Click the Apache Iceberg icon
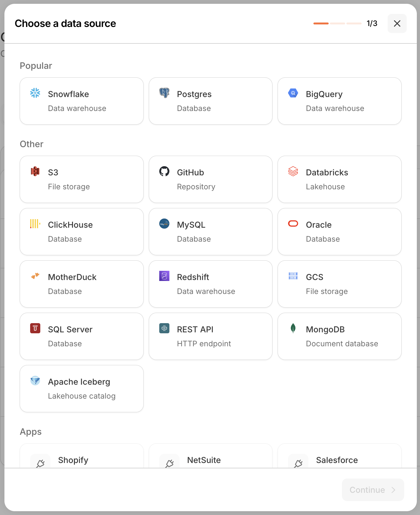420x515 pixels. pyautogui.click(x=35, y=381)
